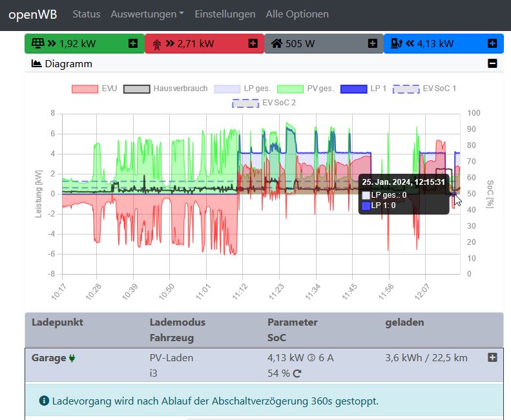Click the charging station icon in blue tile

(397, 43)
